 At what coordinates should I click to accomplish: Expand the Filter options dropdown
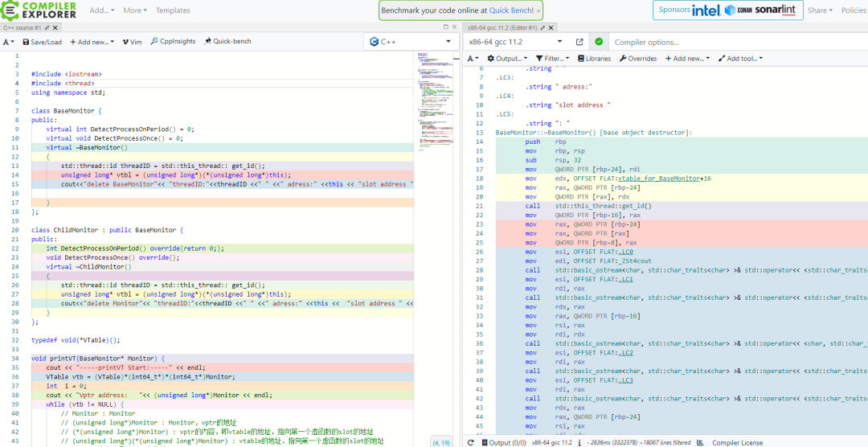(x=553, y=59)
